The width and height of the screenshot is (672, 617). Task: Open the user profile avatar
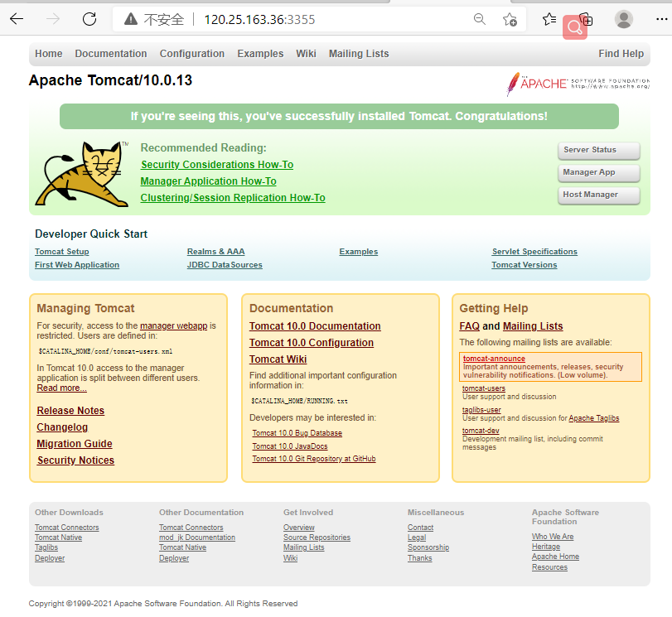coord(624,19)
